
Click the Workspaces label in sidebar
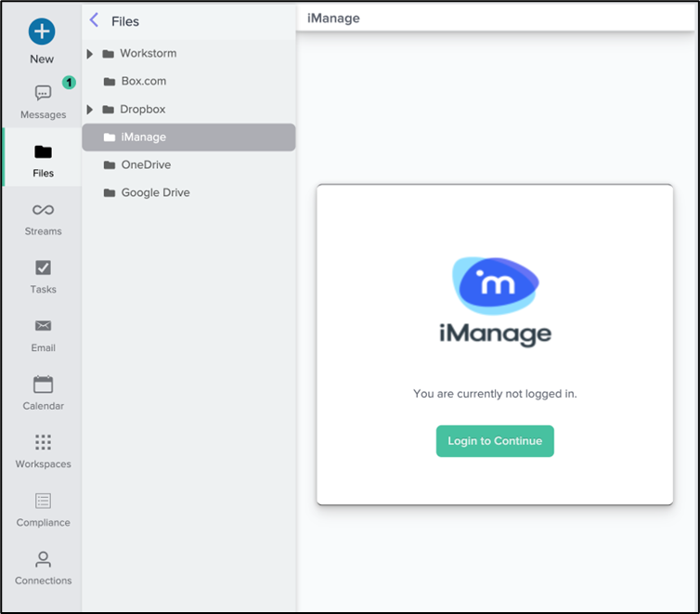[43, 464]
